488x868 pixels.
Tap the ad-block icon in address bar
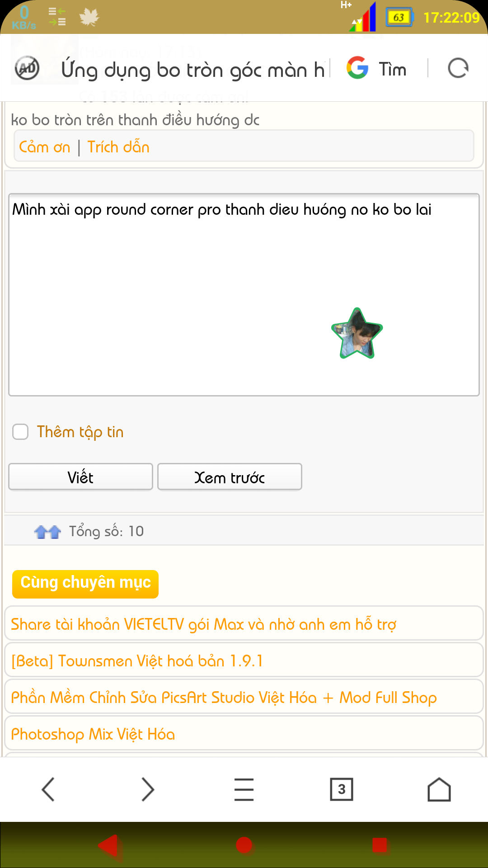click(x=27, y=69)
